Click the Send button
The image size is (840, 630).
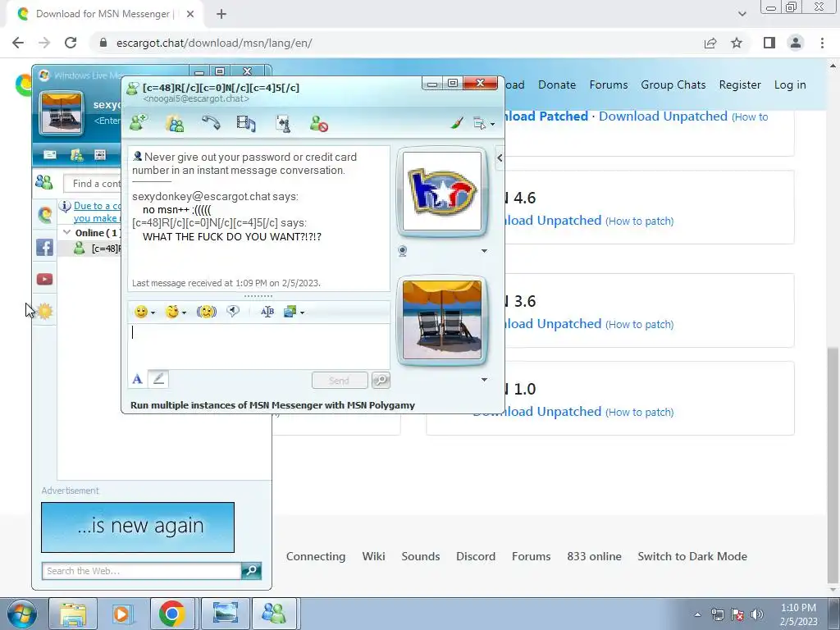[x=340, y=381]
